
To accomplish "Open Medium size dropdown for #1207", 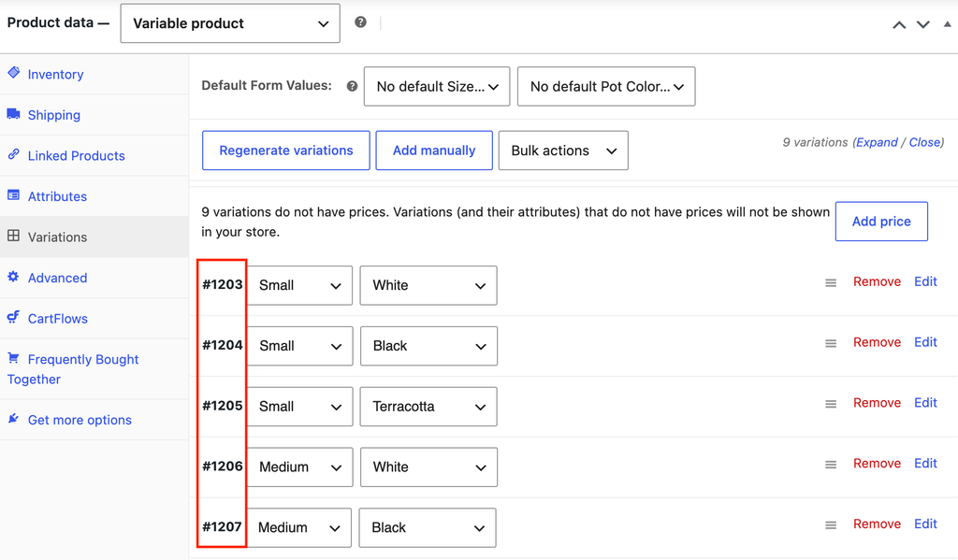I will point(298,527).
